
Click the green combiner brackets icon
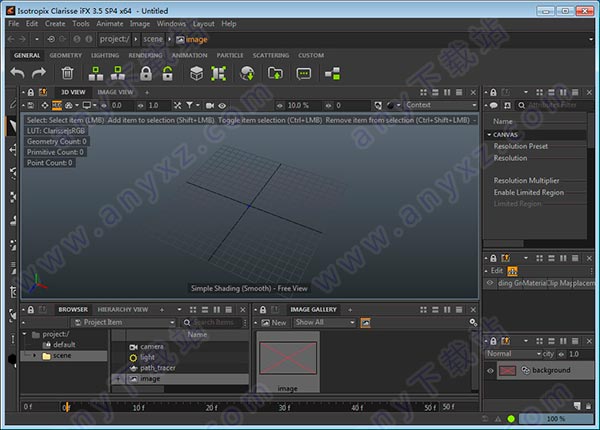point(218,73)
